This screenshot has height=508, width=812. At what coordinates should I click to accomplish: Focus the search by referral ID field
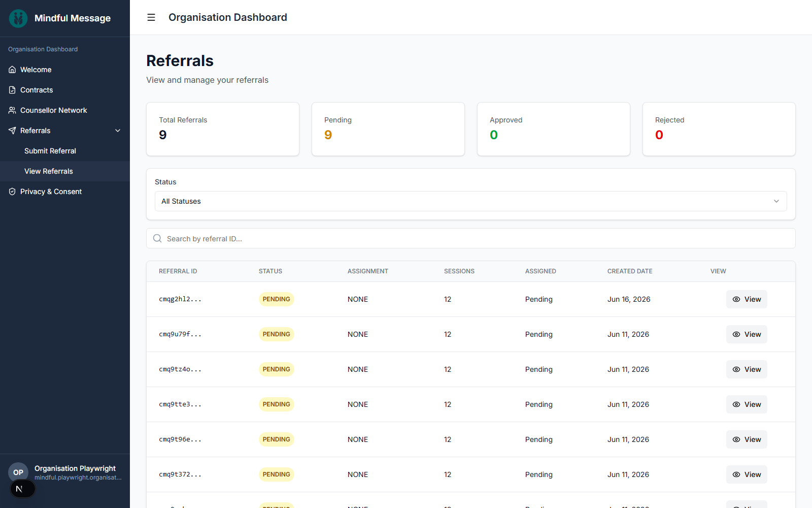click(471, 238)
